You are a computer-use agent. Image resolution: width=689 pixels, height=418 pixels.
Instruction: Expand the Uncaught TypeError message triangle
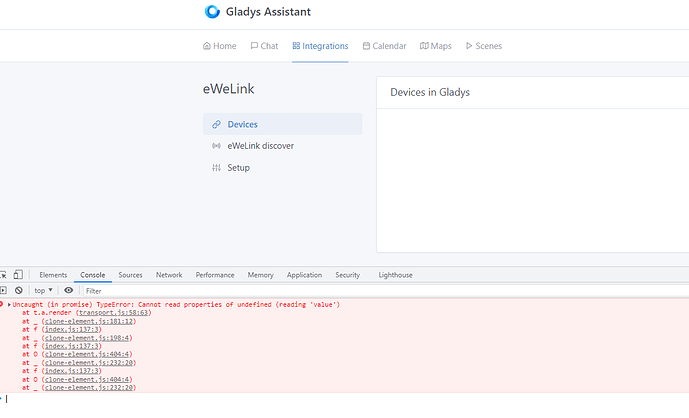pyautogui.click(x=9, y=305)
